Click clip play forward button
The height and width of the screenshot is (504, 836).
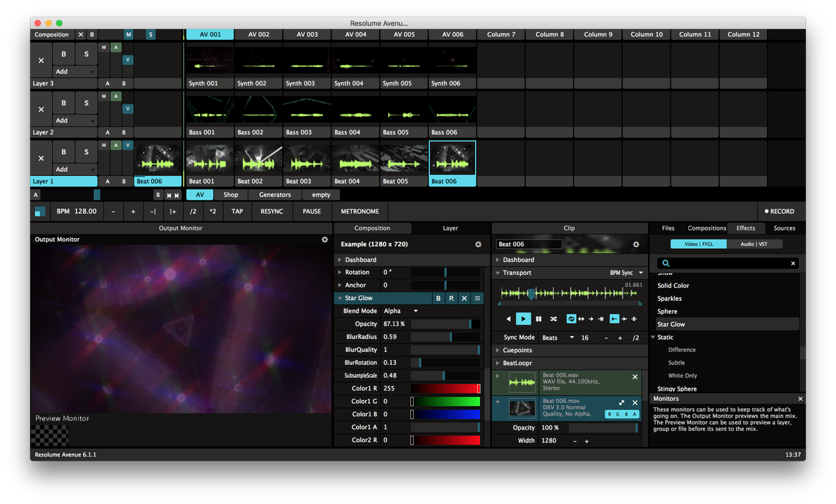[523, 319]
